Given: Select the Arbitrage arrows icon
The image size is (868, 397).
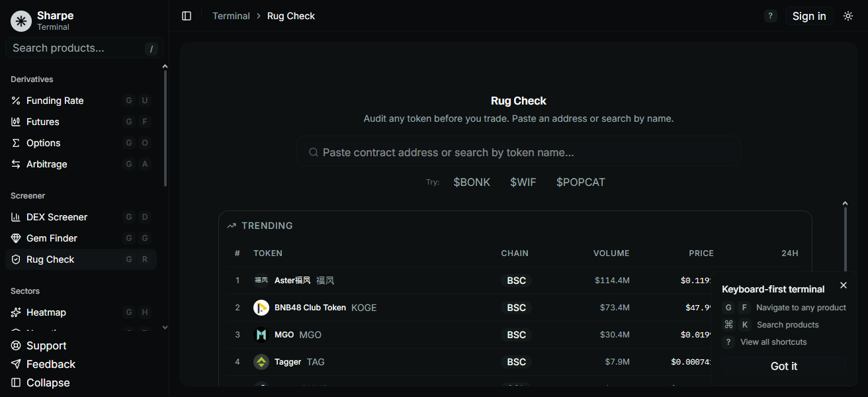Looking at the screenshot, I should click(16, 163).
